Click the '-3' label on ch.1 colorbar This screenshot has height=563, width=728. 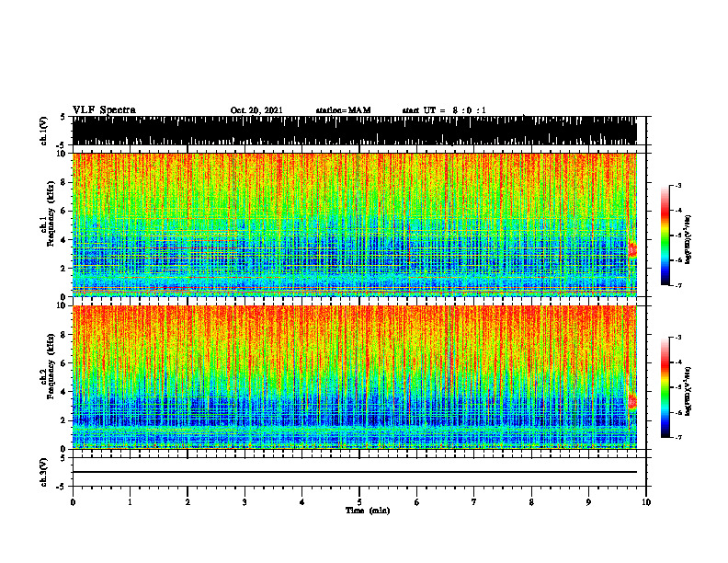click(678, 186)
